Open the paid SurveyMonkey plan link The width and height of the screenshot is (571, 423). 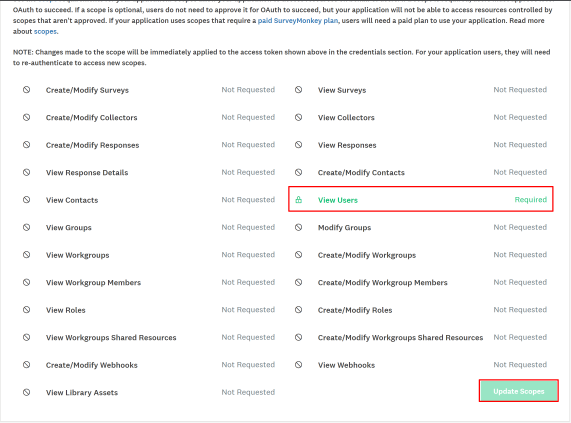298,21
